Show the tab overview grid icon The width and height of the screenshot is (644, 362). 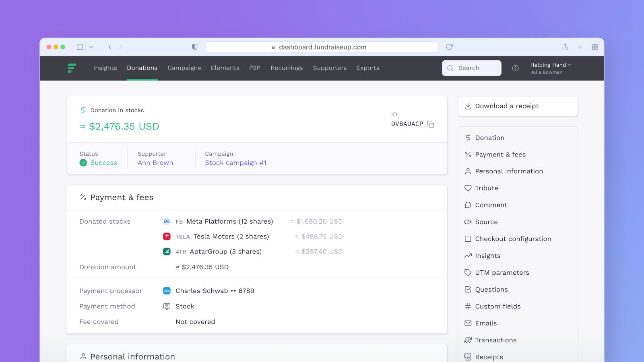click(595, 47)
